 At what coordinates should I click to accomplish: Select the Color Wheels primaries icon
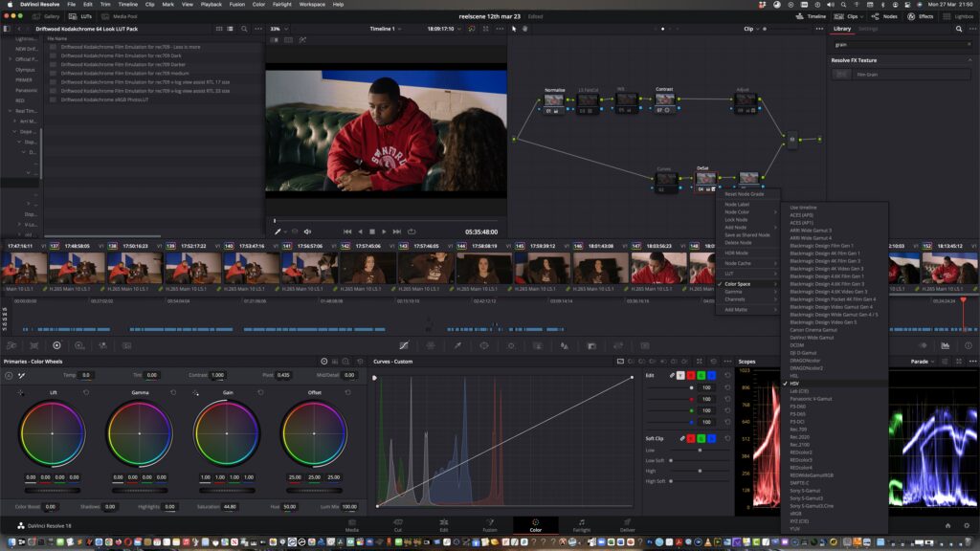(x=56, y=345)
